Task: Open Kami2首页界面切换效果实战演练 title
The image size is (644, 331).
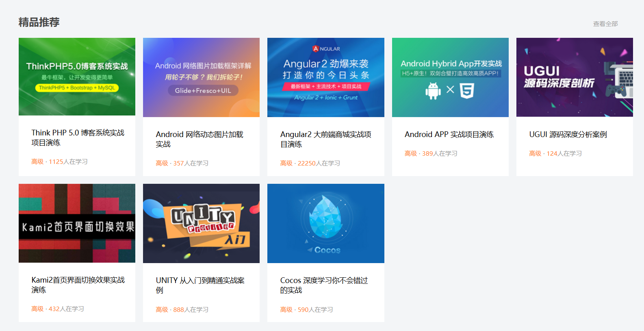Action: tap(78, 285)
